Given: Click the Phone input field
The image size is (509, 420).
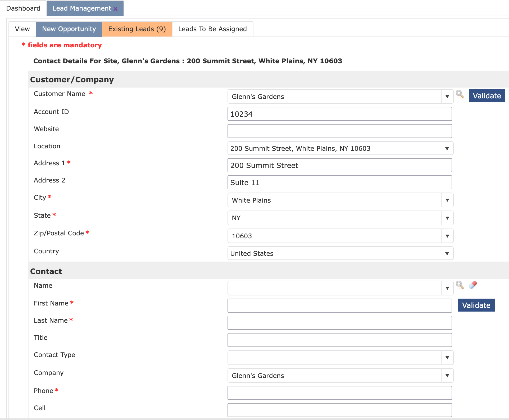Looking at the screenshot, I should [340, 393].
